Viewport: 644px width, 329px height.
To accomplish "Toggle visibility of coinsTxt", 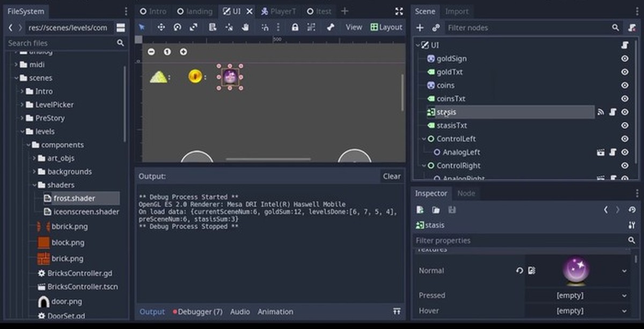I will click(624, 99).
